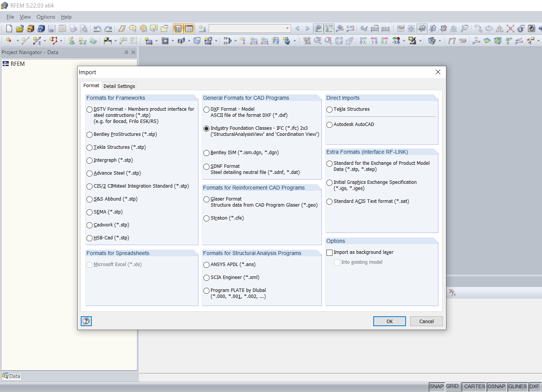Choose Tekla Structures under Direct Imports
This screenshot has height=392, width=542.
(x=329, y=110)
